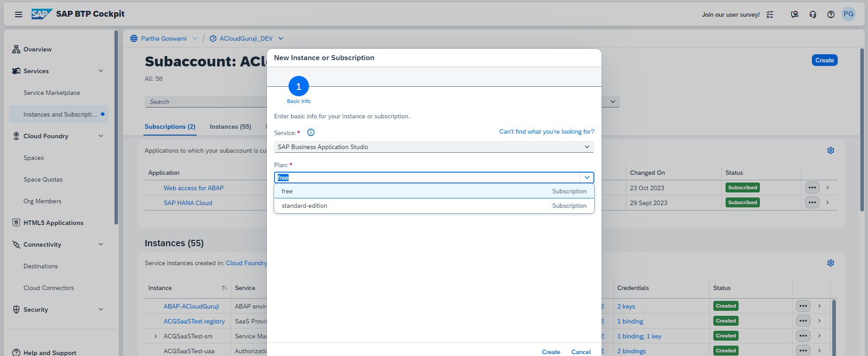
Task: Click Cancel in the dialog
Action: pos(581,351)
